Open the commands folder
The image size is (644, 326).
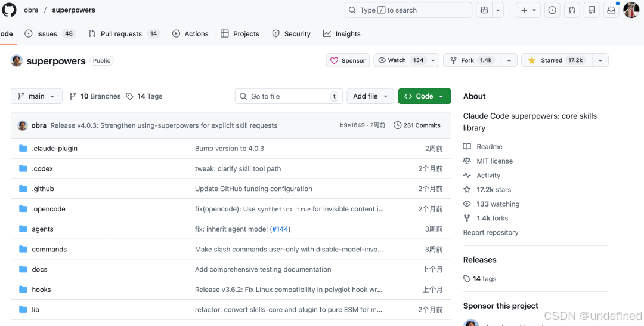point(49,249)
